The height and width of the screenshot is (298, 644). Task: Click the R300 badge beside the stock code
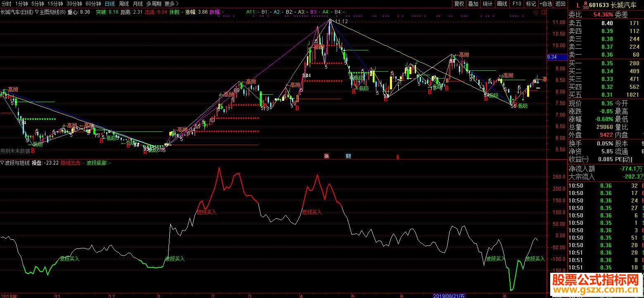point(585,5)
